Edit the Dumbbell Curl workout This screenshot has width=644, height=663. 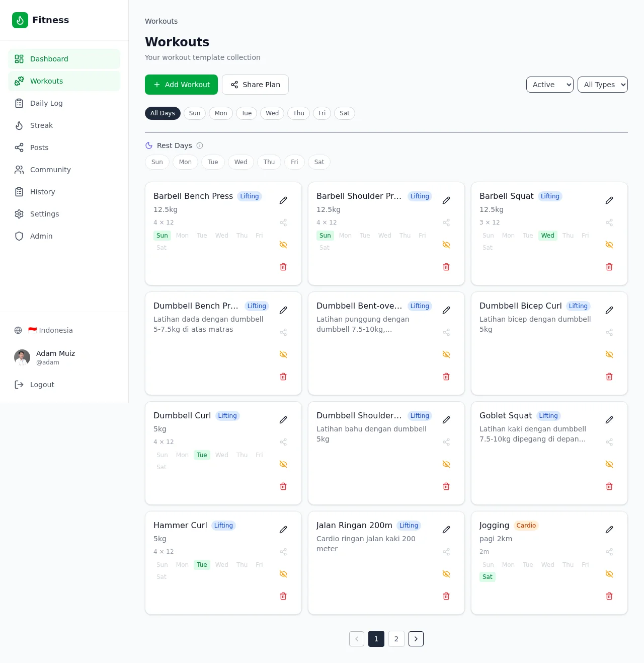click(283, 420)
